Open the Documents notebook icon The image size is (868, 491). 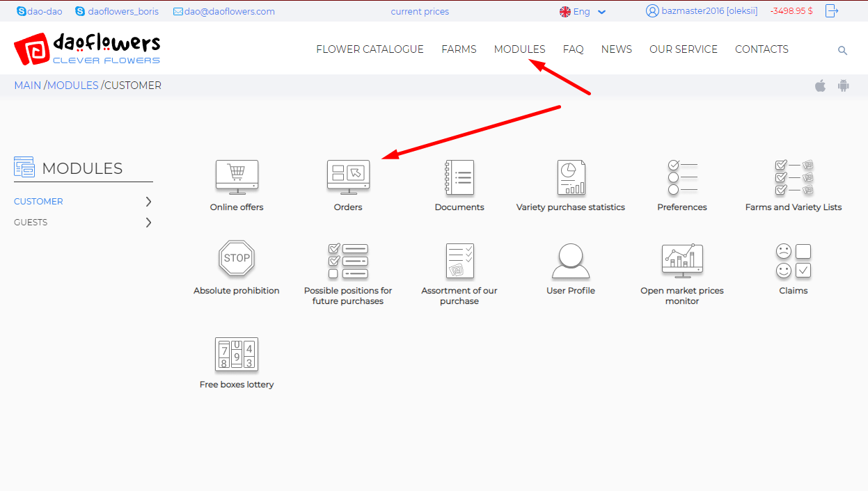pyautogui.click(x=459, y=178)
